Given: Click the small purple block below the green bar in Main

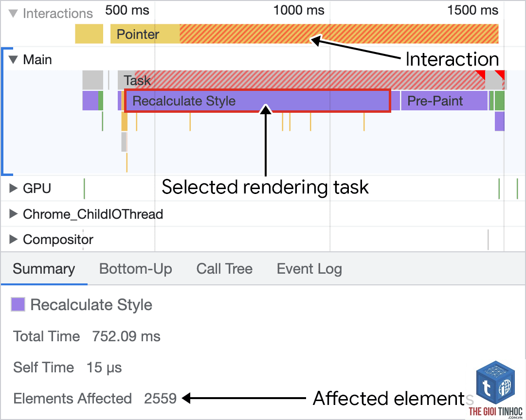Looking at the screenshot, I should pos(500,122).
